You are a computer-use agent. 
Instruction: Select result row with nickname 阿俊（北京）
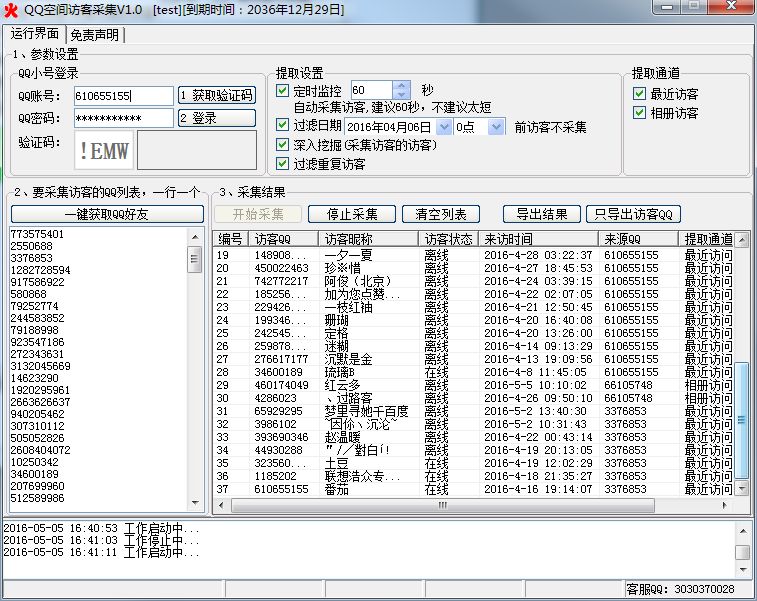point(473,281)
